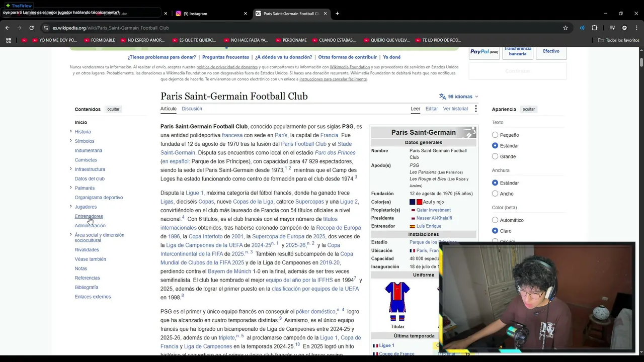Viewport: 644px width, 362px height.
Task: Close the Instagram tab
Action: pyautogui.click(x=246, y=14)
